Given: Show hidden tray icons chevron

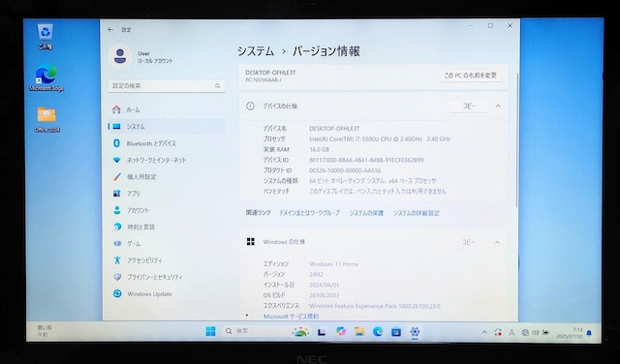Looking at the screenshot, I should click(484, 332).
